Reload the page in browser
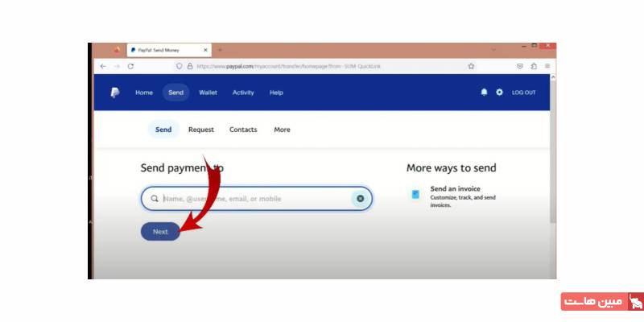 pos(130,66)
